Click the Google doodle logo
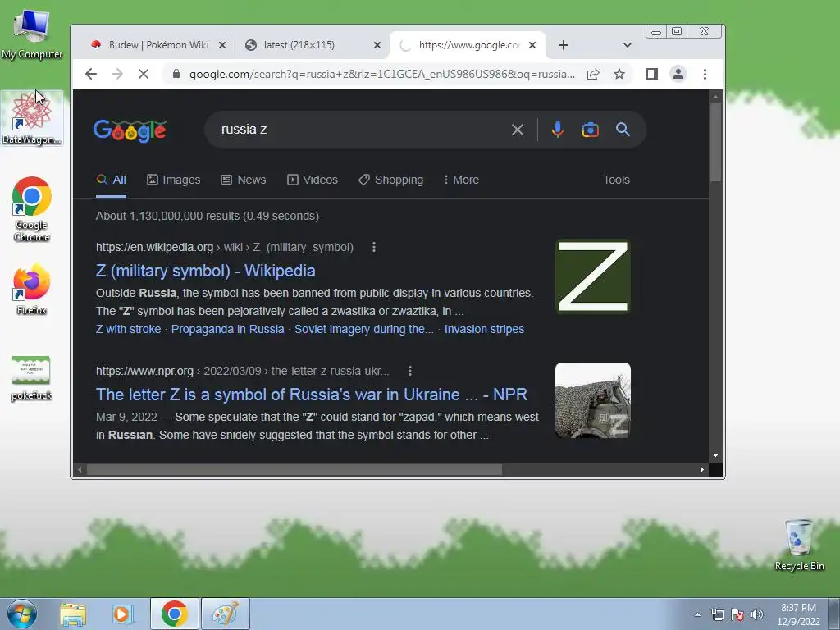 (130, 130)
